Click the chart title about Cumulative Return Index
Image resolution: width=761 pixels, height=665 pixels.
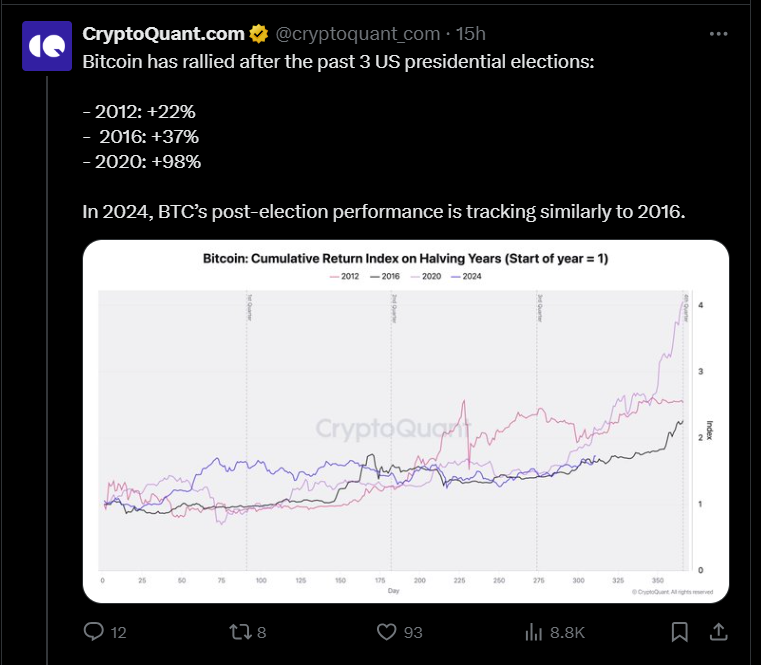[x=405, y=259]
